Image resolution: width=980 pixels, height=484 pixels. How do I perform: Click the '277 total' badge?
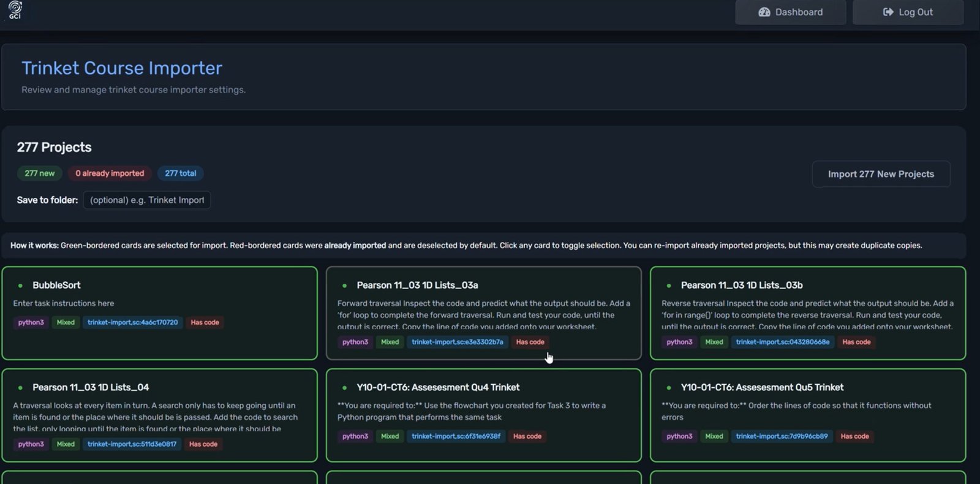coord(181,173)
